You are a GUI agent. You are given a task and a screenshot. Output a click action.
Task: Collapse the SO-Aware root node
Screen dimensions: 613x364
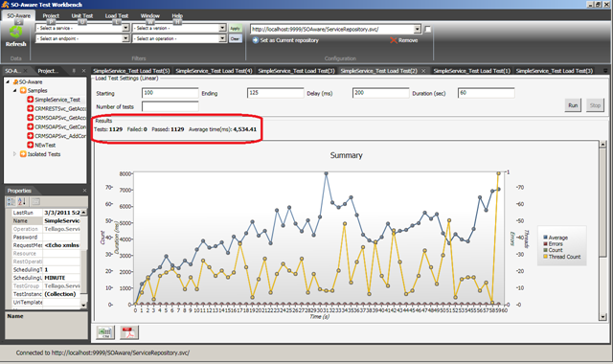click(x=8, y=81)
